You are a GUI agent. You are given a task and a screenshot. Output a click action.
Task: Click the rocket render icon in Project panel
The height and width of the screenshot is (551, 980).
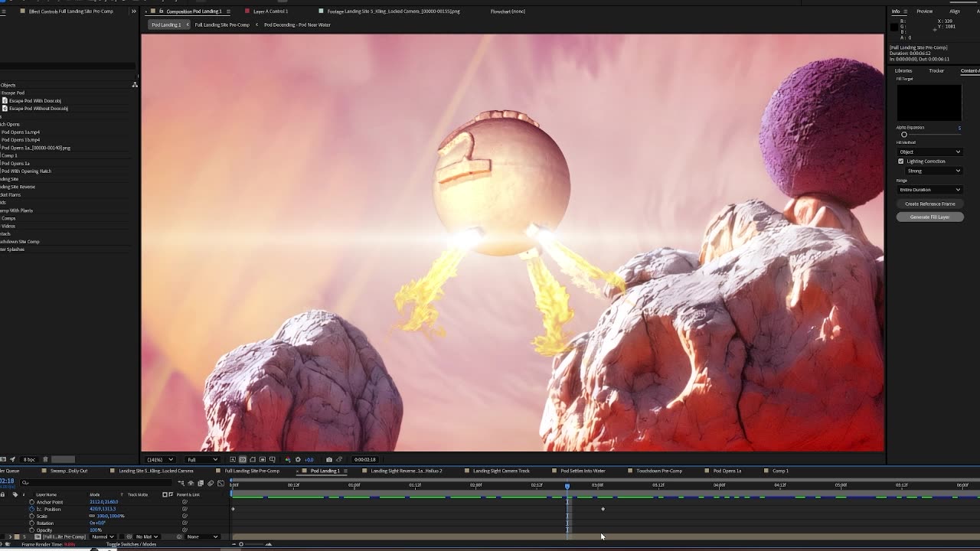[x=12, y=459]
